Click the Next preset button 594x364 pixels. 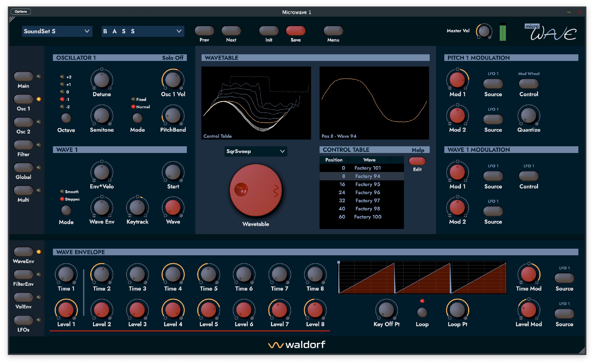pos(231,31)
